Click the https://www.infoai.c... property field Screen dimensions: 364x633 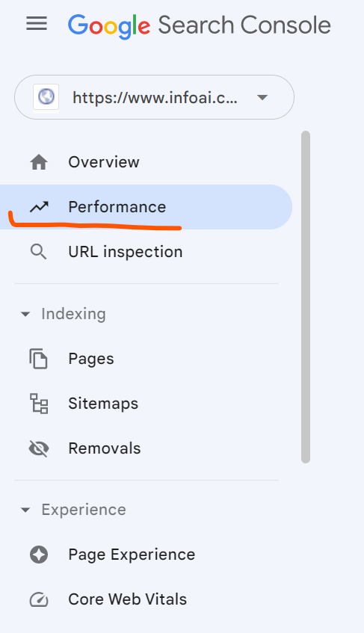(x=154, y=97)
